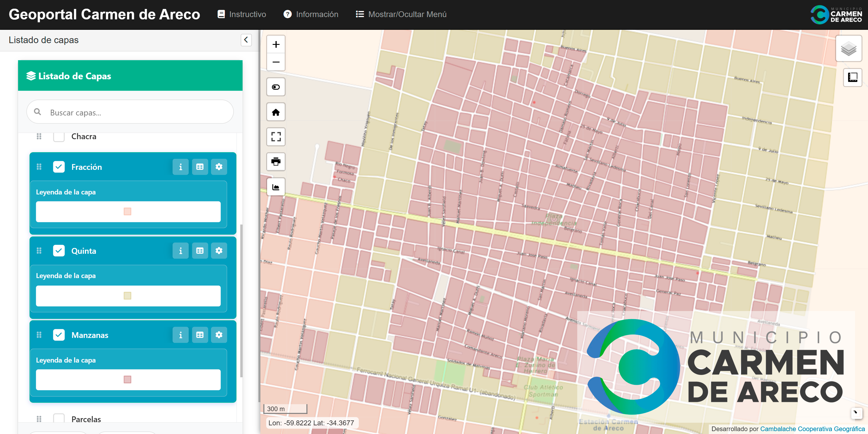Uncheck the Fracción layer checkbox
This screenshot has width=868, height=434.
tap(59, 167)
